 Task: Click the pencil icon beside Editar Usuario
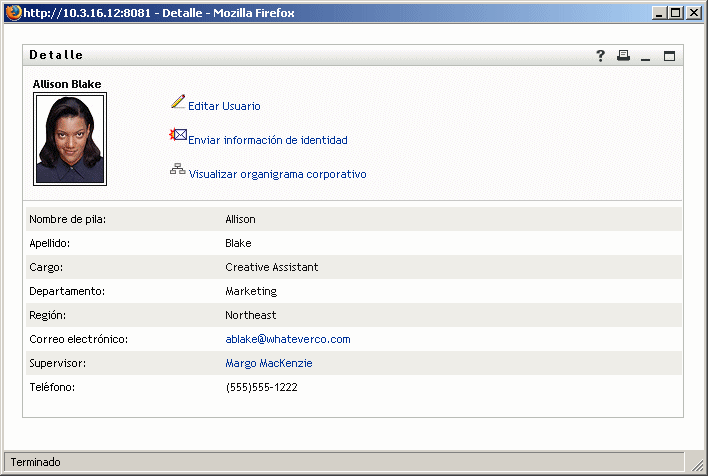178,102
